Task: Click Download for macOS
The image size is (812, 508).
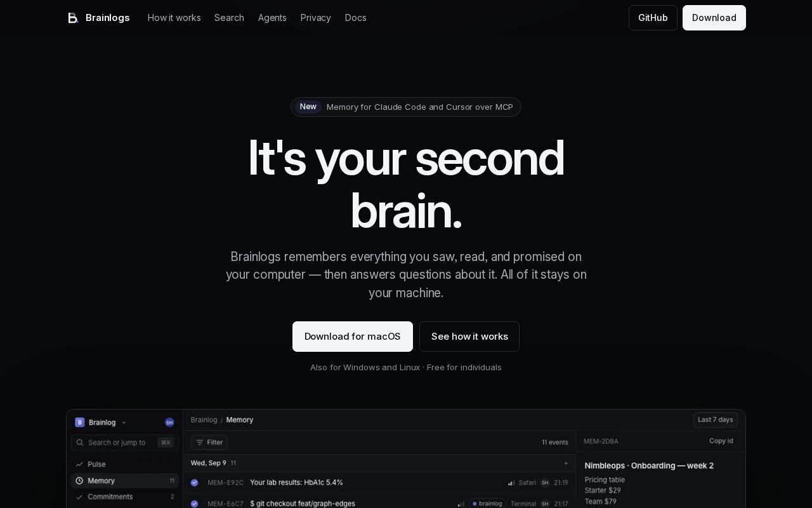Action: [x=353, y=337]
